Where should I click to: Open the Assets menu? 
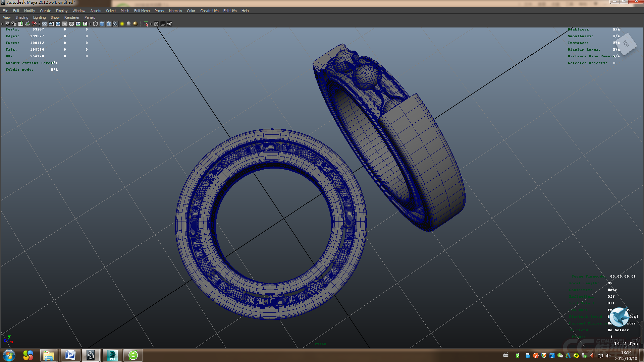click(x=96, y=11)
